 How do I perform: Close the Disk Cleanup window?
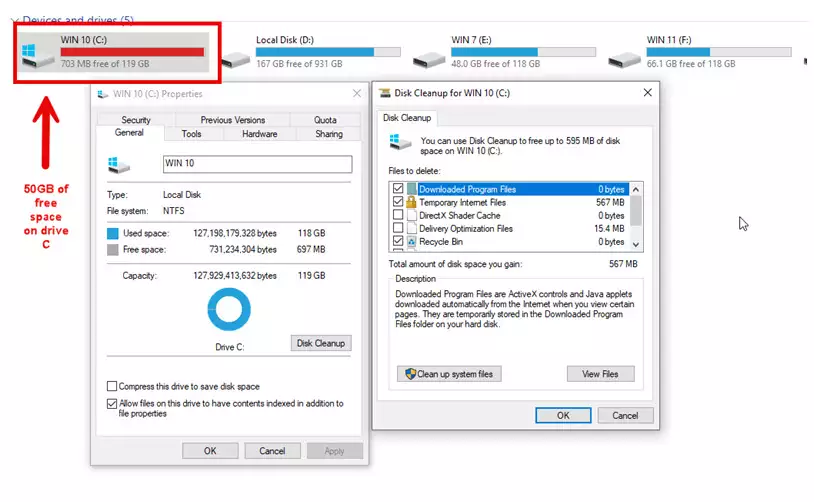647,92
